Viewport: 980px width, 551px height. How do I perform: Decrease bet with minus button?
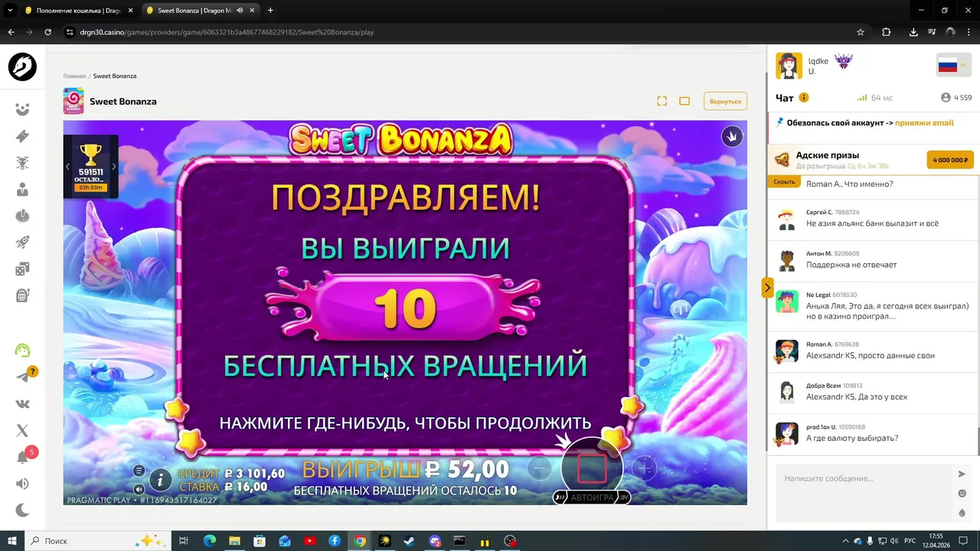click(x=540, y=468)
